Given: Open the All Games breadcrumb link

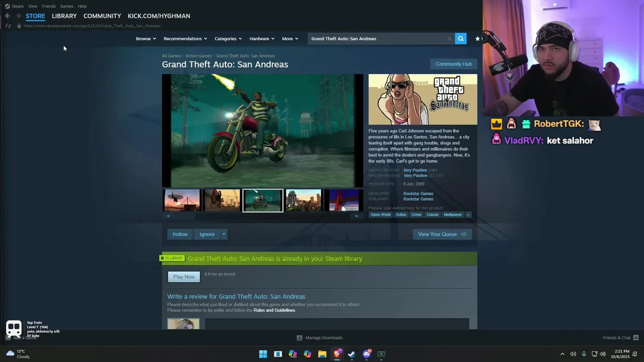Looking at the screenshot, I should (171, 56).
